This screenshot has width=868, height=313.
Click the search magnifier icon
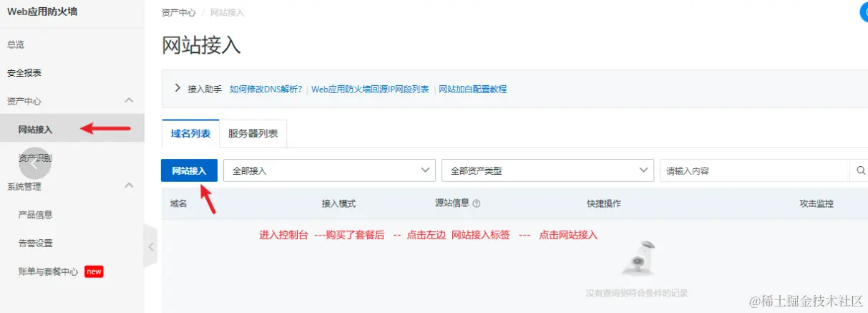click(860, 170)
